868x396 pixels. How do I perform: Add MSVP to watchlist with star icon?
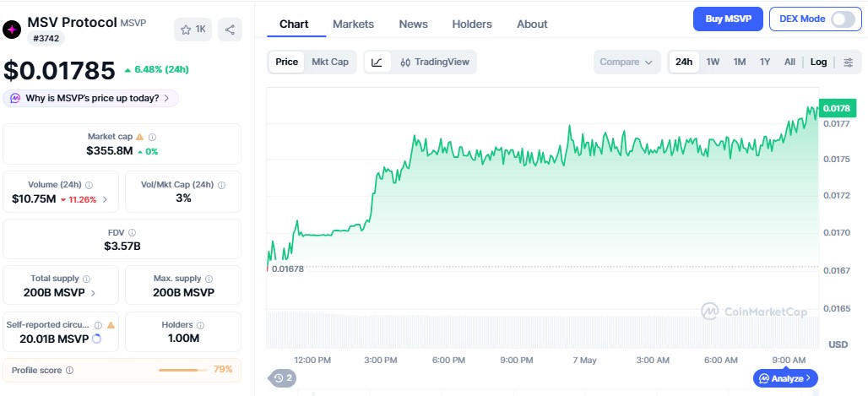pyautogui.click(x=193, y=30)
